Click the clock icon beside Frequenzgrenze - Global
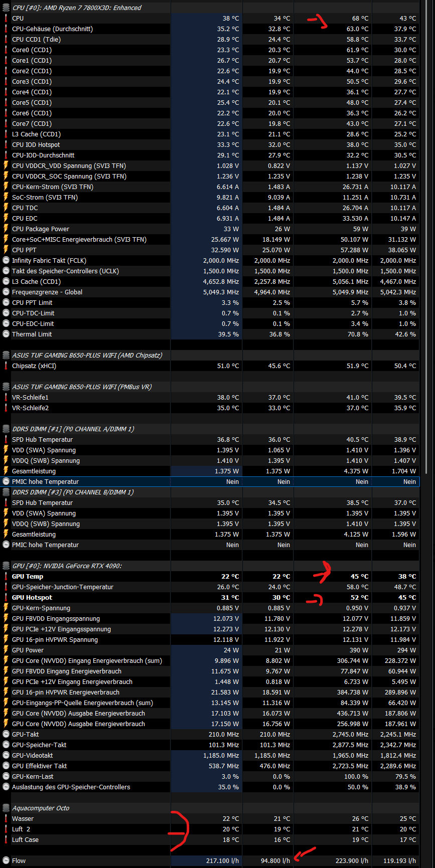This screenshot has height=868, width=435. 6,292
